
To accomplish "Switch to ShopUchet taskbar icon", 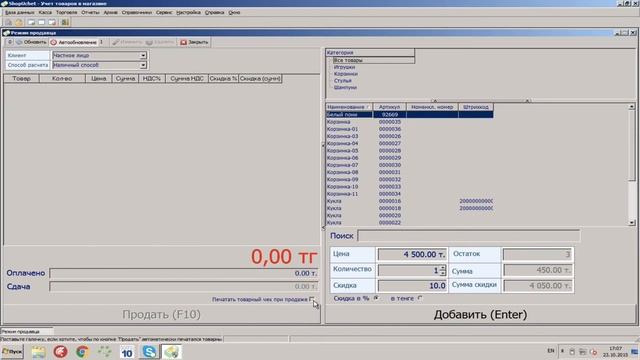I will pyautogui.click(x=171, y=352).
